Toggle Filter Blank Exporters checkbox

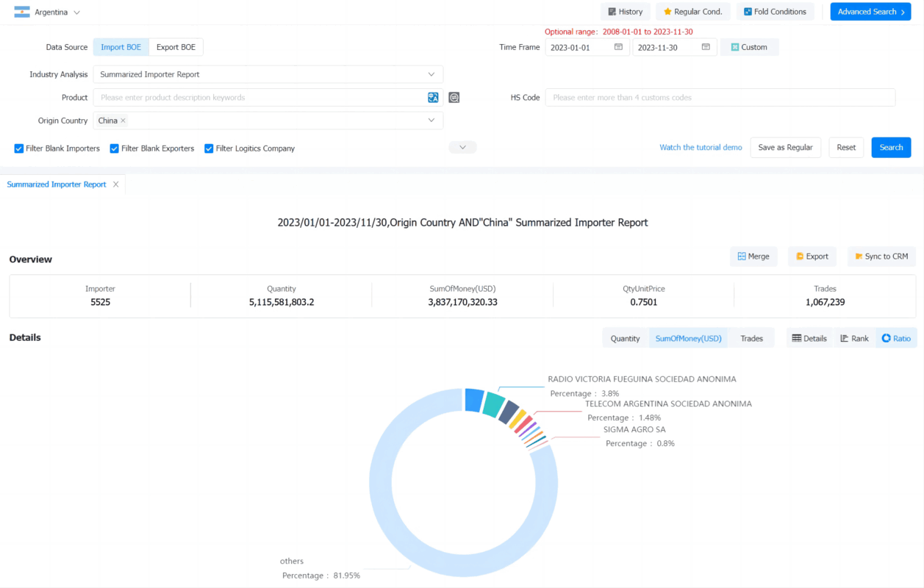pyautogui.click(x=115, y=148)
